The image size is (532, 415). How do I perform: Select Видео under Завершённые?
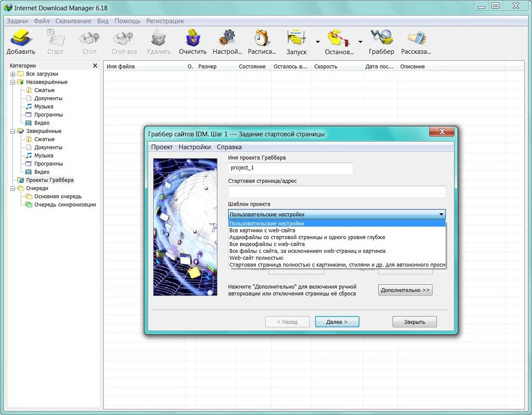click(42, 172)
